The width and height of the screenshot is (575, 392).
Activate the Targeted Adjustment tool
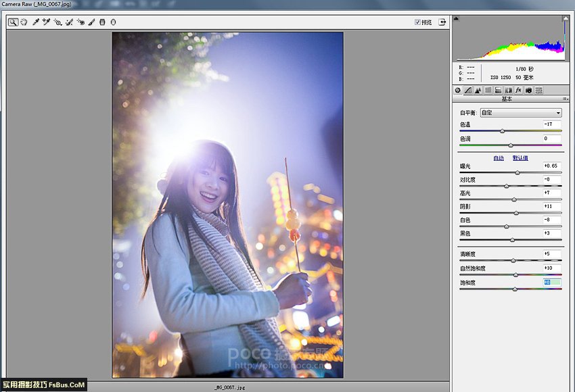pyautogui.click(x=57, y=22)
